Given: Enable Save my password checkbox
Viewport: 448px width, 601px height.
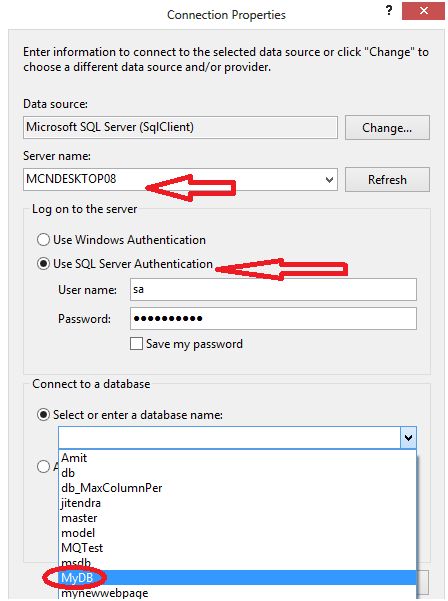Looking at the screenshot, I should tap(136, 344).
